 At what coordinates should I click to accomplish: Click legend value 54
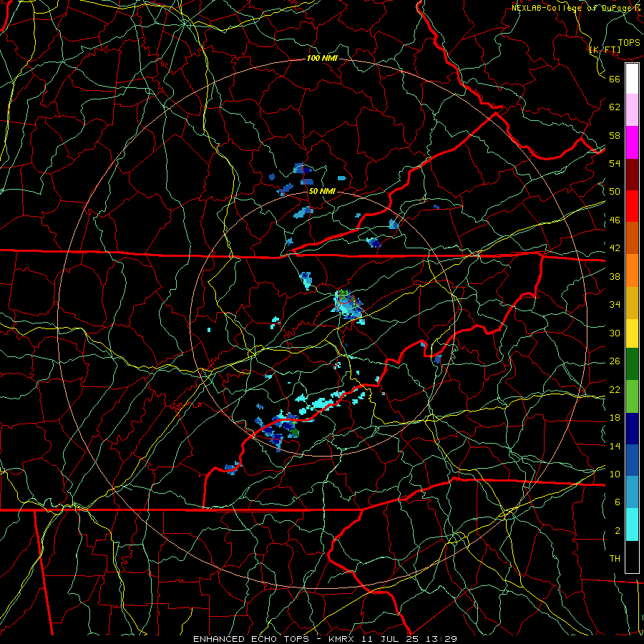615,163
